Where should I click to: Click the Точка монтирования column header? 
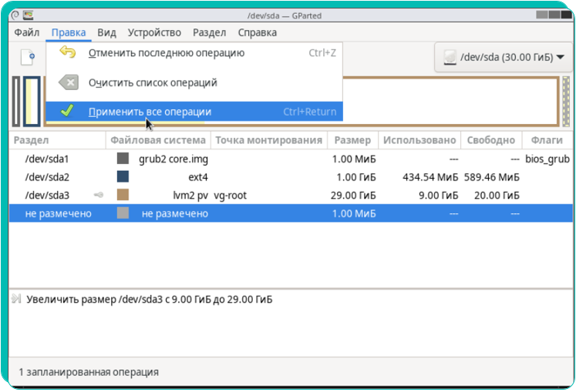click(x=268, y=140)
